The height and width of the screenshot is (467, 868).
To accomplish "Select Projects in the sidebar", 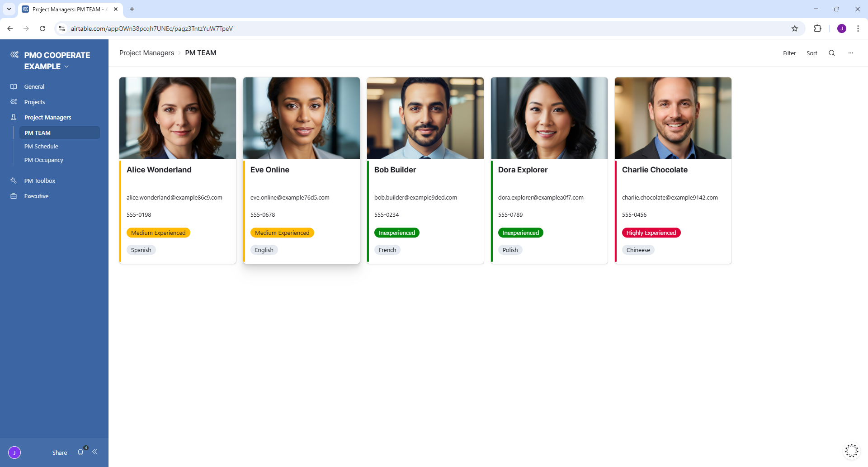I will pos(34,102).
